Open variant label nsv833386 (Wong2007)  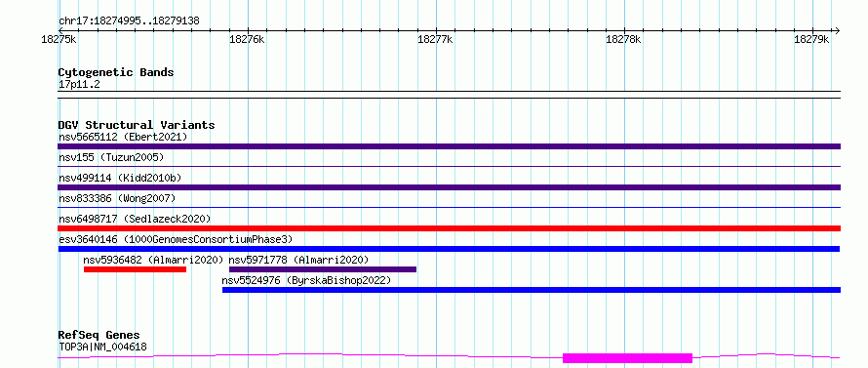tap(117, 198)
